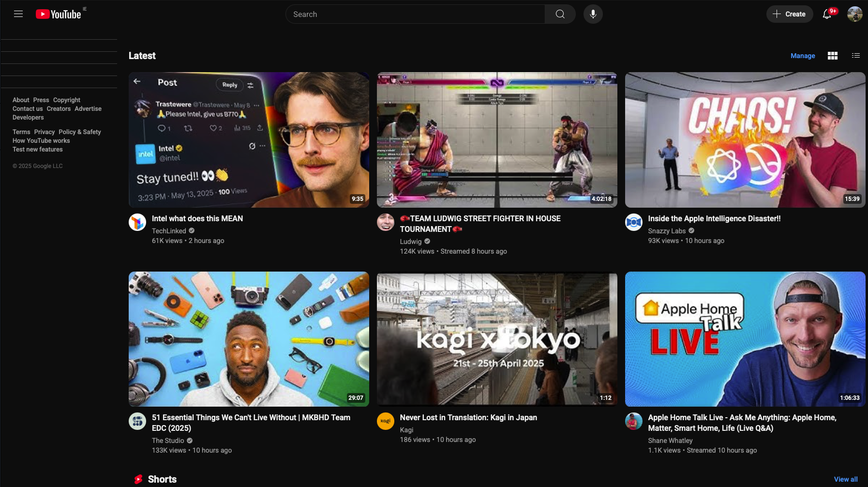Type in the Search field
868x487 pixels.
(x=416, y=14)
